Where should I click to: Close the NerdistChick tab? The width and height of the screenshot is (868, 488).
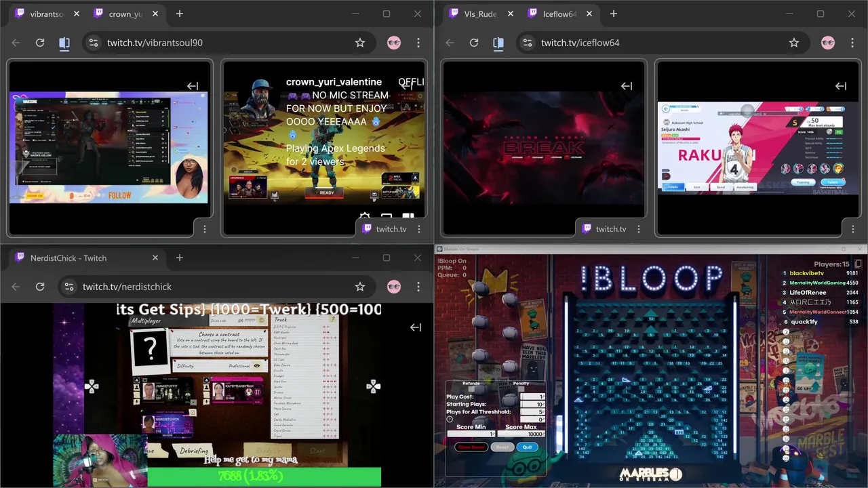[155, 258]
